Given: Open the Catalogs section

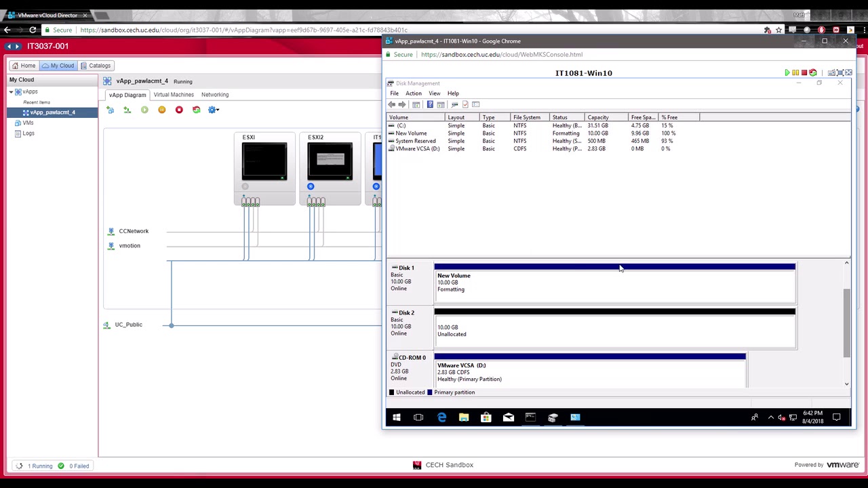Looking at the screenshot, I should point(96,66).
